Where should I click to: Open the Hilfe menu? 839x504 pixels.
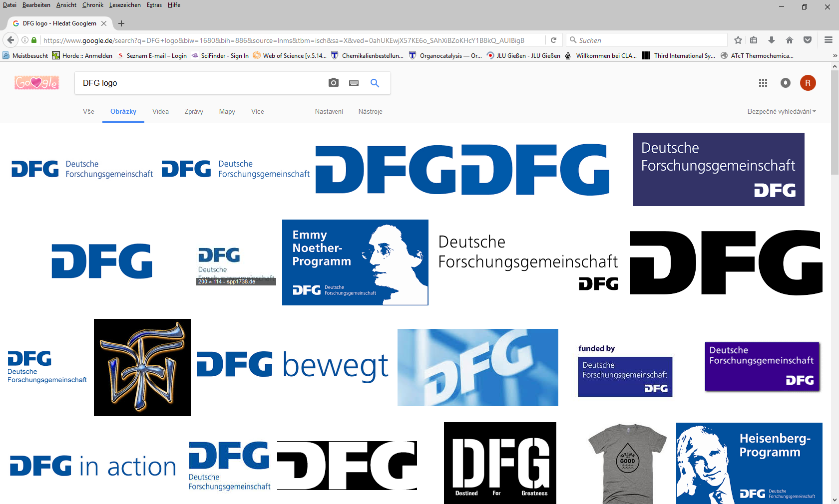(174, 5)
